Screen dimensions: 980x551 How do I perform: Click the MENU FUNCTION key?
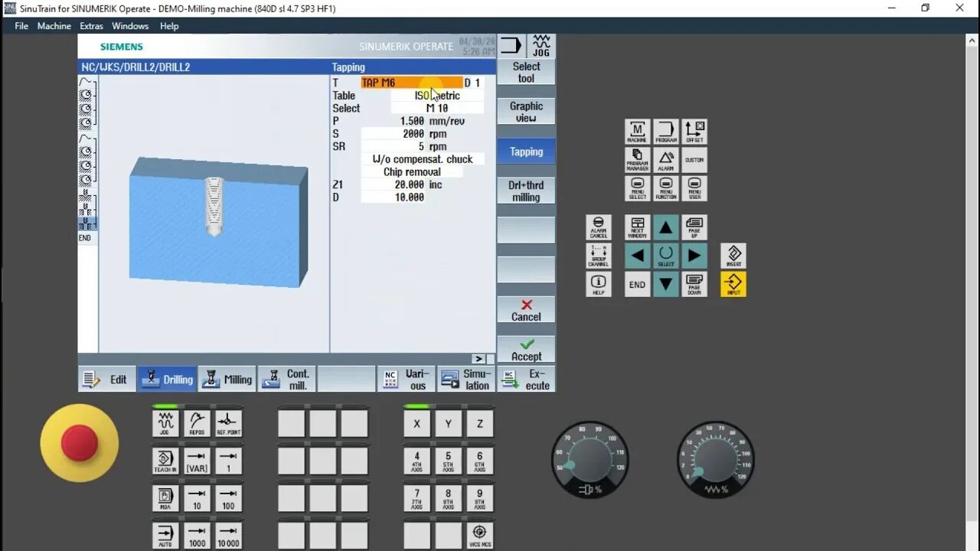tap(666, 188)
